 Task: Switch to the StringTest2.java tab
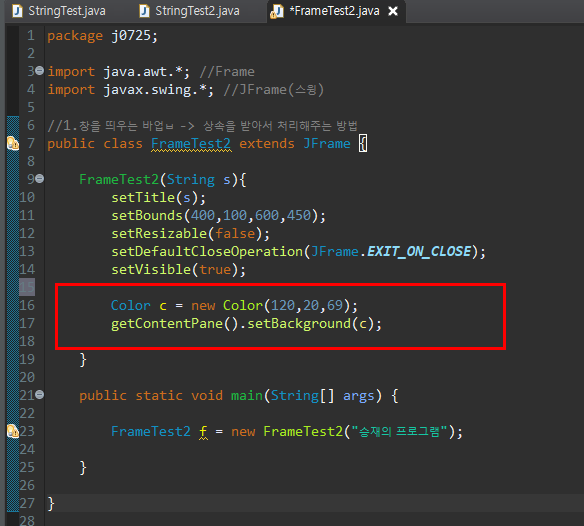point(190,11)
